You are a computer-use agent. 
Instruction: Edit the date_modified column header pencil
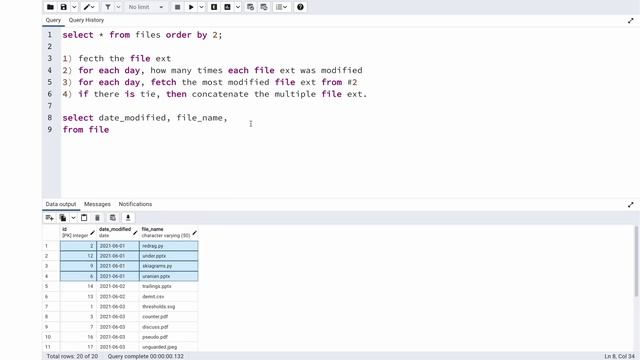[x=135, y=233]
